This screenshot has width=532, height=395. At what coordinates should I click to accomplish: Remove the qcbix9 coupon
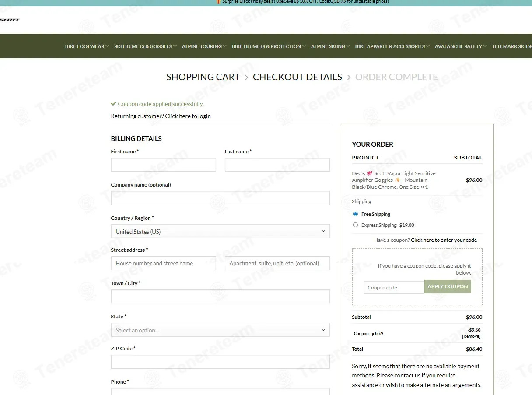[x=471, y=336]
